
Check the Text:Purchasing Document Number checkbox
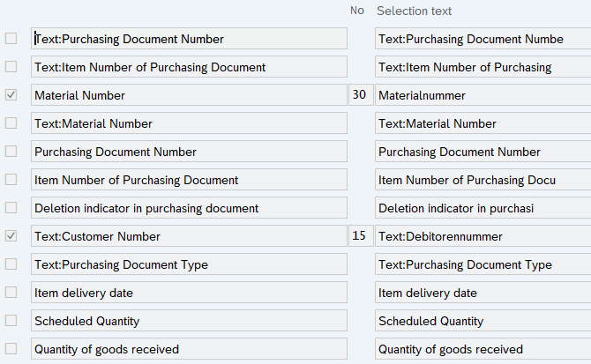point(11,39)
